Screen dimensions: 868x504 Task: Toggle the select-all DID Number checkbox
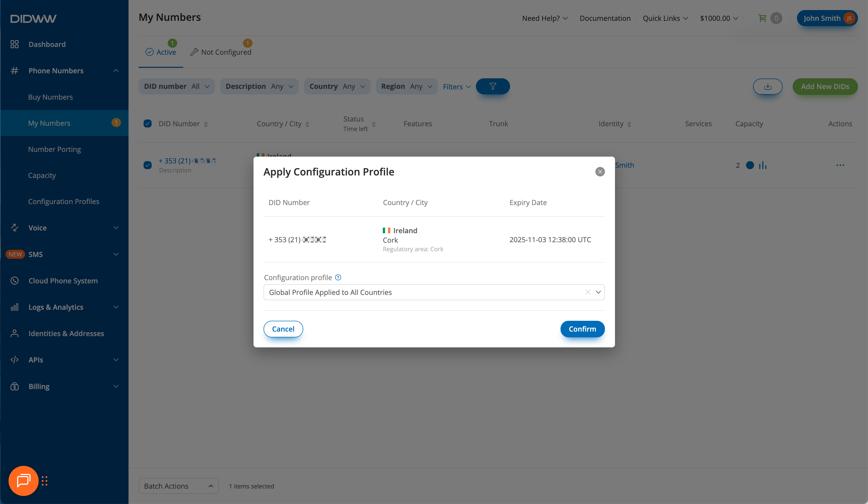pos(147,124)
